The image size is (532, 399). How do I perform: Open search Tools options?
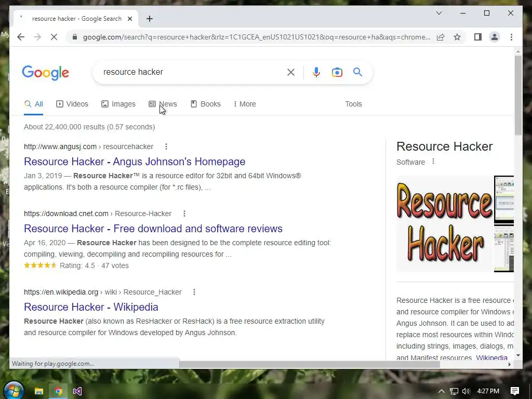point(353,104)
